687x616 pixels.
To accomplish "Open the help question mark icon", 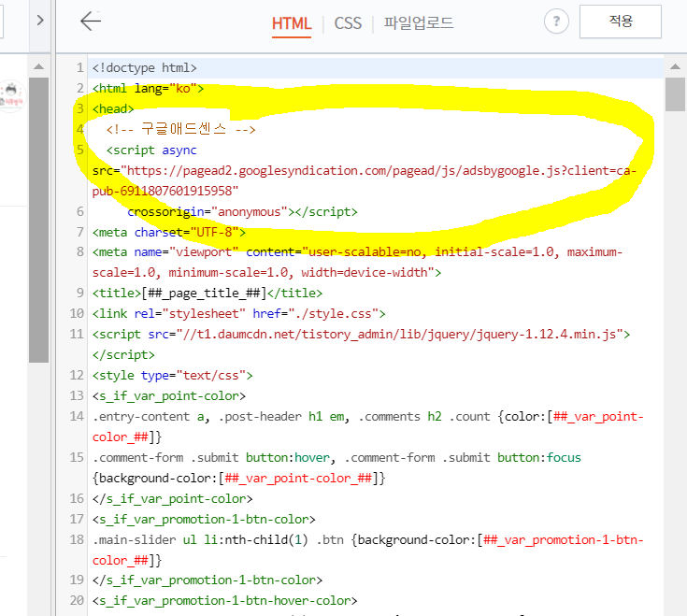I will coord(556,21).
